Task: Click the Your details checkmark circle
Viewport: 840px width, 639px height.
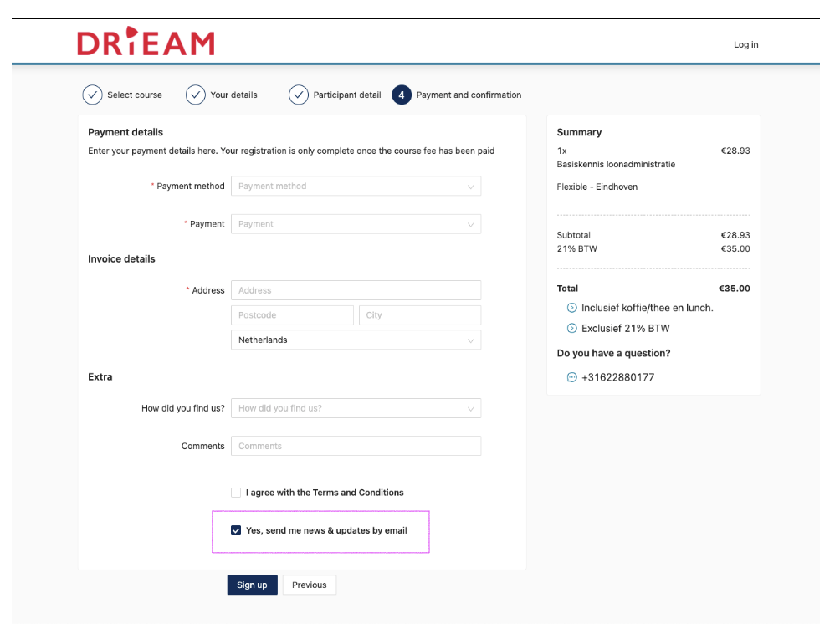Action: pyautogui.click(x=196, y=95)
